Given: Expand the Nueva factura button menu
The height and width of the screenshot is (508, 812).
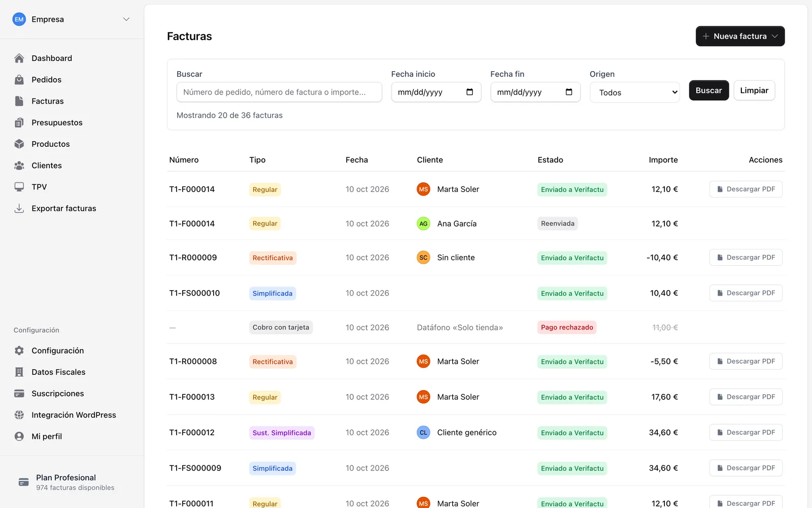Looking at the screenshot, I should (775, 36).
